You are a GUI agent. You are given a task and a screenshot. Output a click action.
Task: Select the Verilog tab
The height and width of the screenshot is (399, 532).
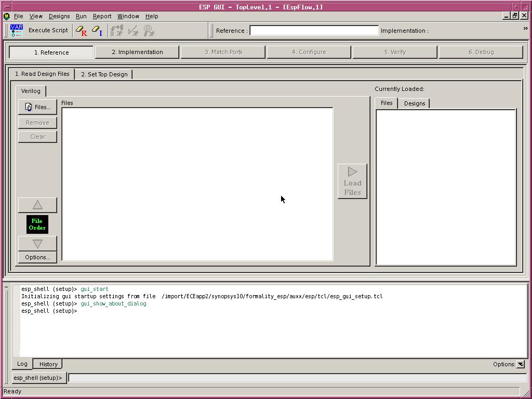tap(31, 91)
